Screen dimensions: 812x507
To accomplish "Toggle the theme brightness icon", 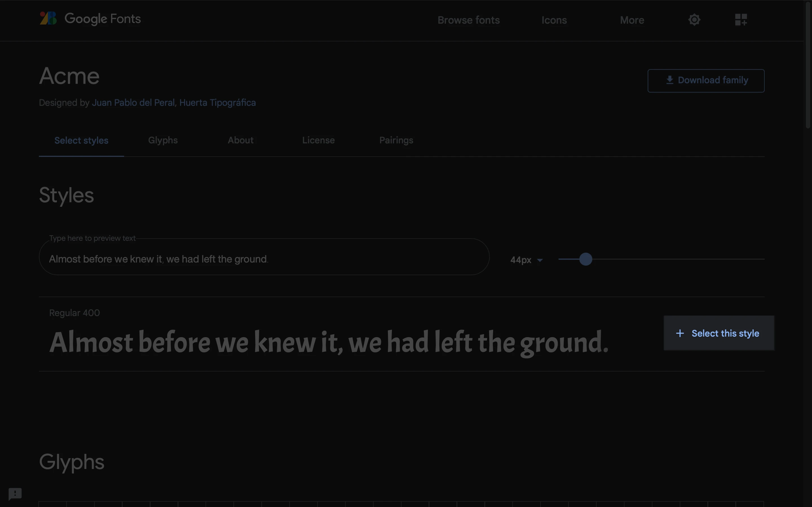I will [x=694, y=20].
